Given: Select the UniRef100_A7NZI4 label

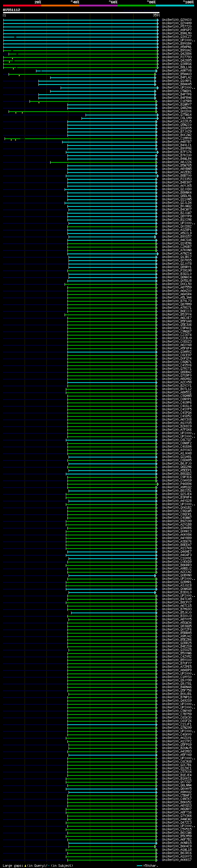Looking at the screenshot, I should pyautogui.click(x=177, y=254).
